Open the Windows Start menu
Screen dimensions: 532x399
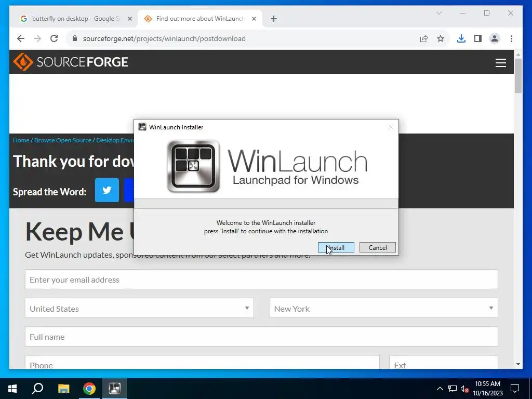click(x=12, y=389)
